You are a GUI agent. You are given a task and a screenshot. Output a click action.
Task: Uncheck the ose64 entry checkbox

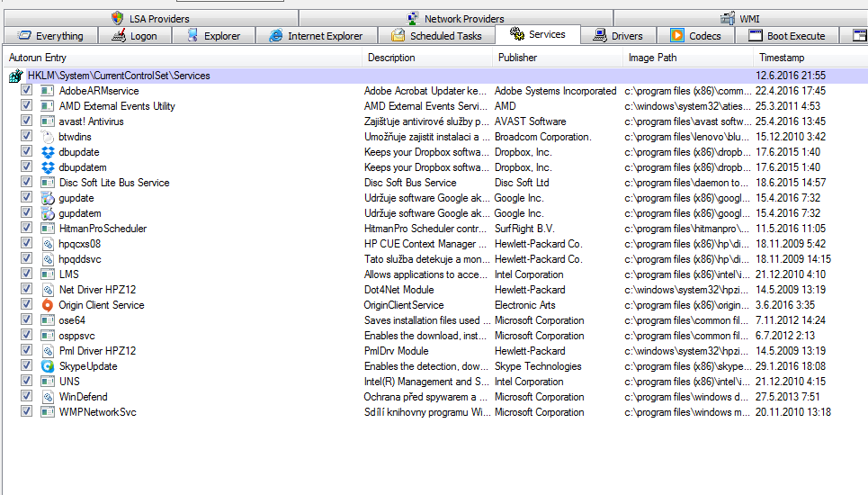tap(26, 319)
